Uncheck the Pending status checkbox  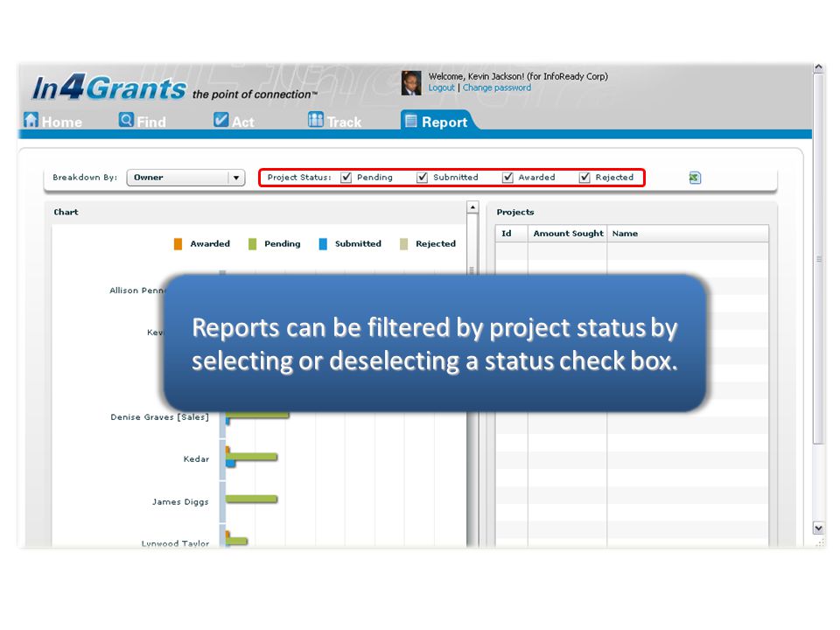pyautogui.click(x=346, y=178)
